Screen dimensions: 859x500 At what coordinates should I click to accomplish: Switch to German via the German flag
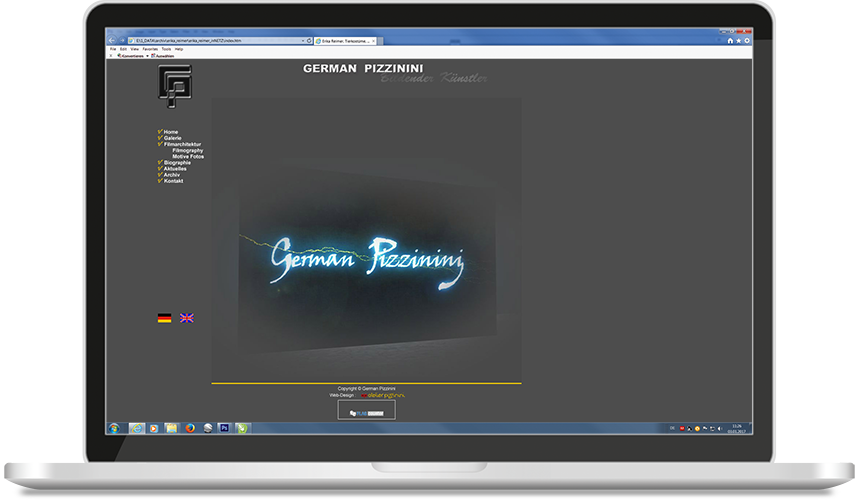[164, 318]
